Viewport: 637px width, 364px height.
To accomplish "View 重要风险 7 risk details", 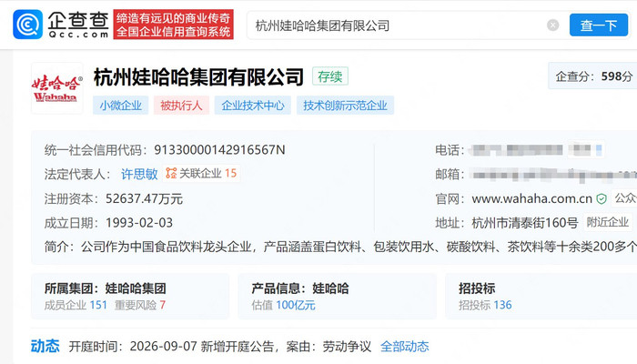I will [140, 305].
